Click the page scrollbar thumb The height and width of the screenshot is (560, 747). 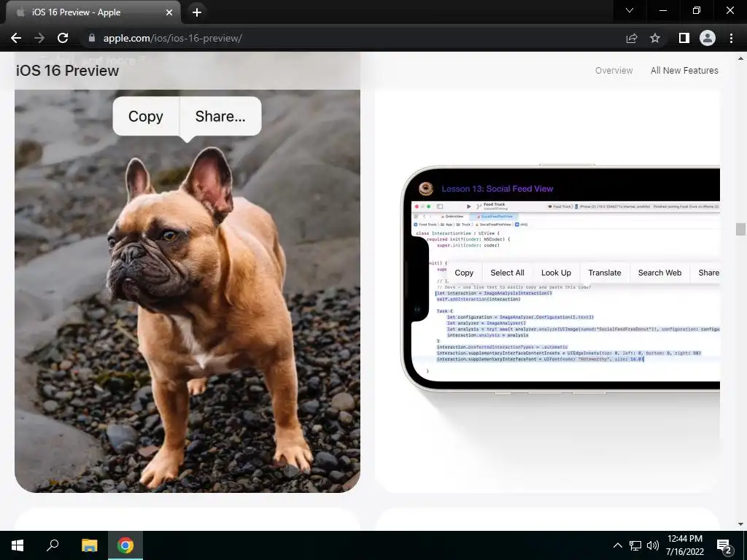click(x=740, y=229)
